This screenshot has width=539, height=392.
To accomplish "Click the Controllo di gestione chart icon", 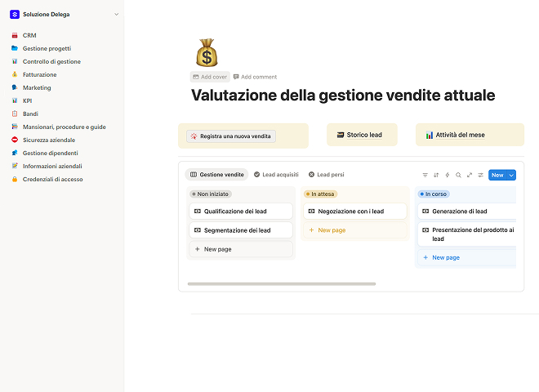I will [15, 61].
